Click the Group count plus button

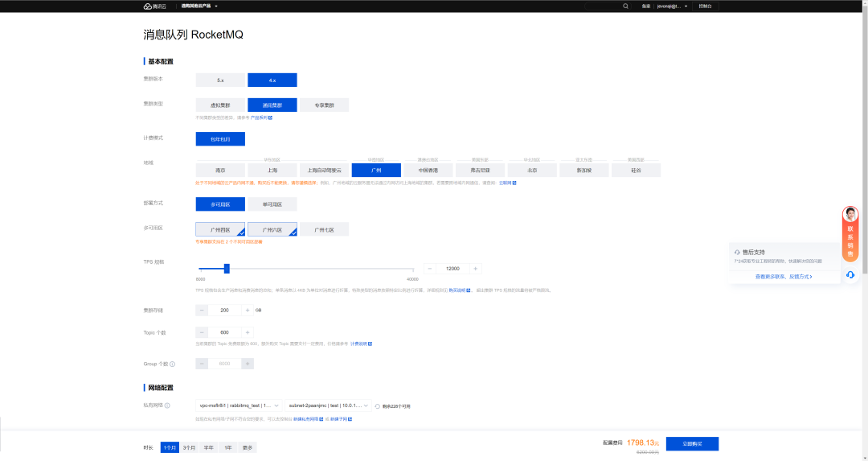(248, 364)
